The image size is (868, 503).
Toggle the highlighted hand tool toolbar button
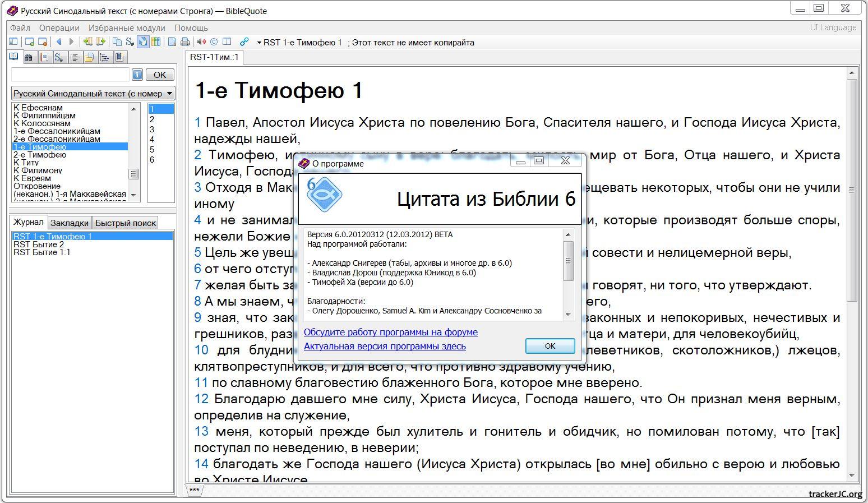click(x=143, y=42)
